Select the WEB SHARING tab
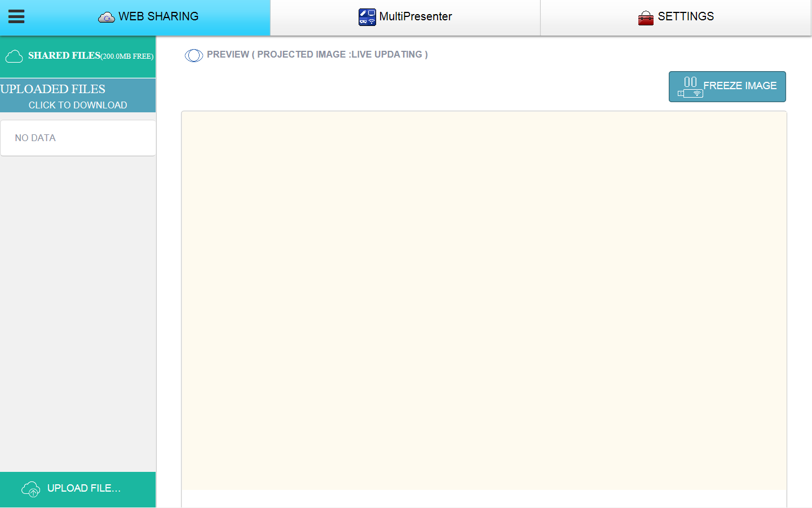Image resolution: width=812 pixels, height=508 pixels. [x=148, y=17]
